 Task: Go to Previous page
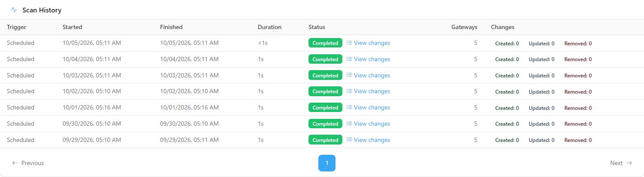point(28,163)
